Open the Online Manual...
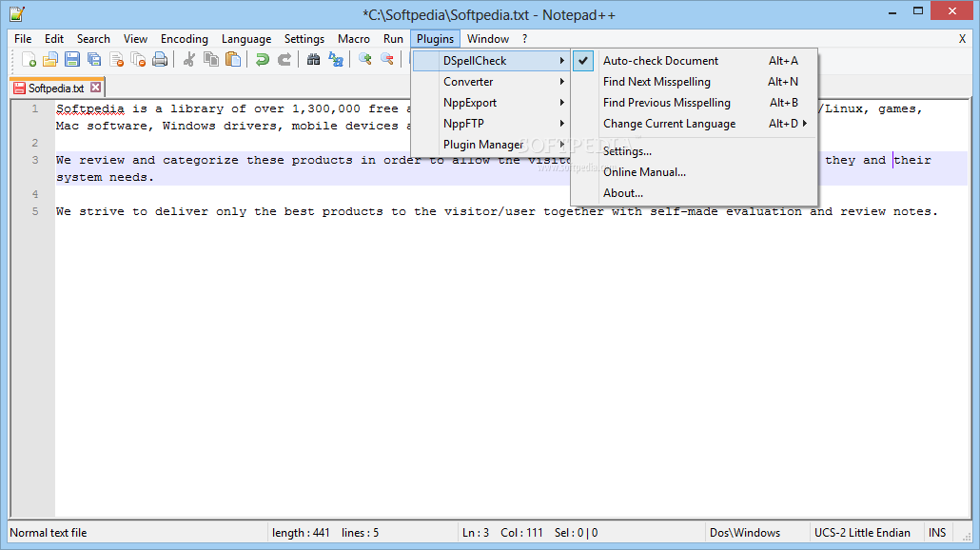 click(x=694, y=172)
